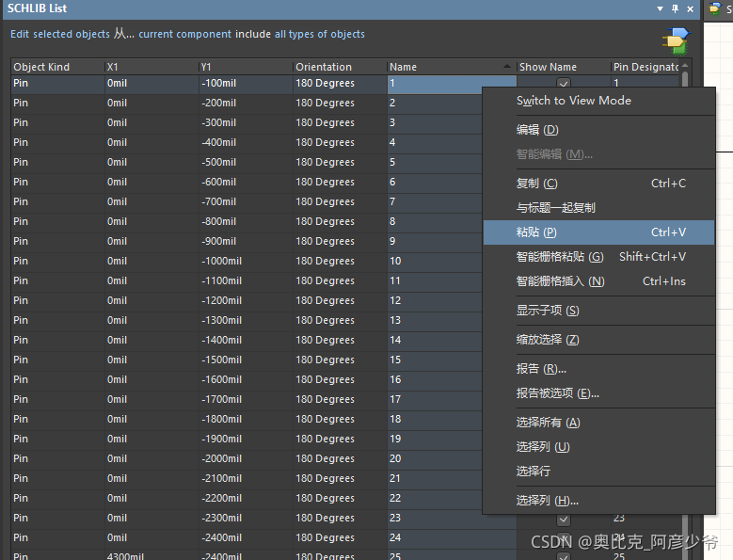The image size is (733, 560).
Task: Click the X1 0mil cell in the -800mil row
Action: tap(151, 221)
